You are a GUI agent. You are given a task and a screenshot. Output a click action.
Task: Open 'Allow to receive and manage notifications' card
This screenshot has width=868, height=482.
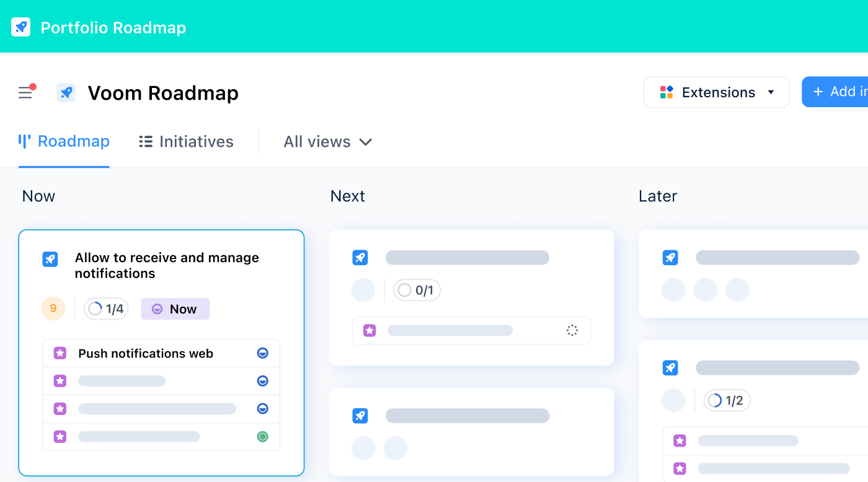pos(167,265)
